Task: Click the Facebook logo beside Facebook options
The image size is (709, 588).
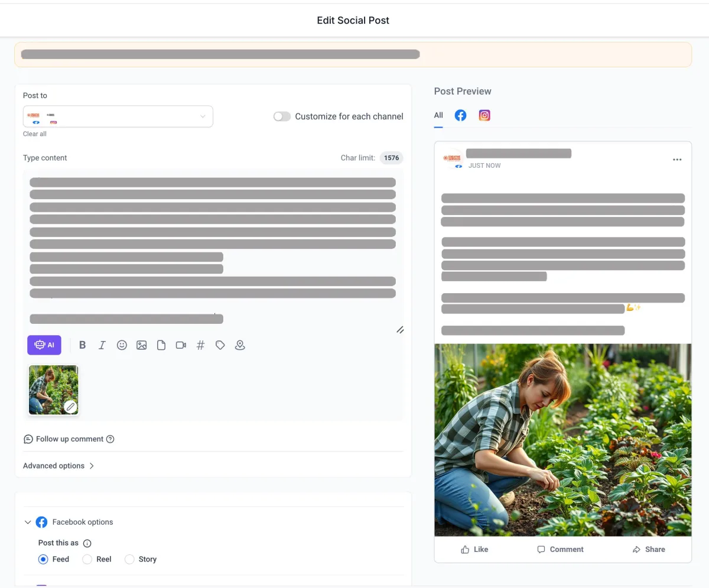Action: click(41, 522)
